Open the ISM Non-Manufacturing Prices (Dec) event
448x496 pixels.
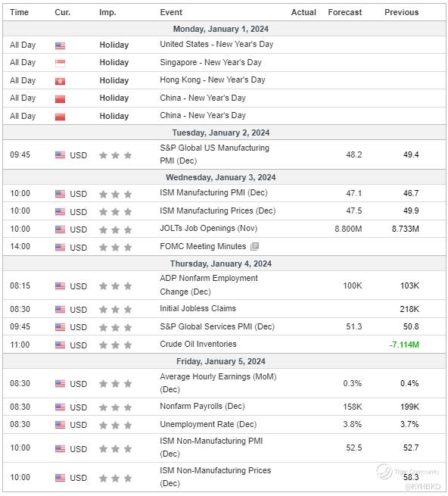pyautogui.click(x=216, y=477)
